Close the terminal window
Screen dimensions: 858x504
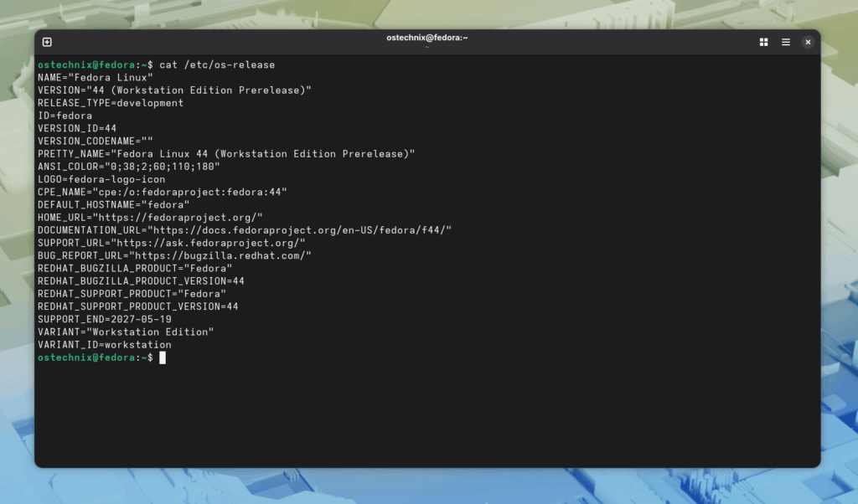click(808, 42)
